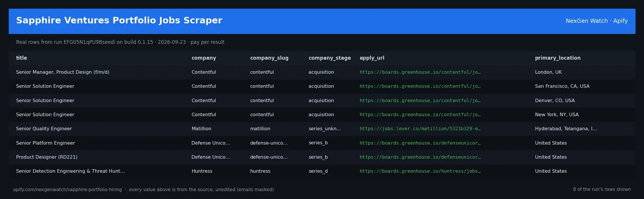
Task: Select 'Senior Solution Engineer' in San Francisco row
Action: (x=45, y=86)
